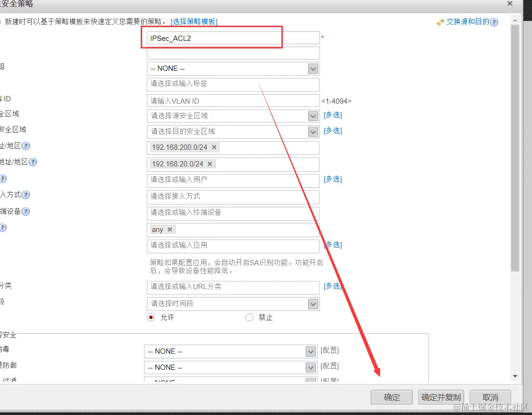Open help icon next to access method label

point(26,195)
